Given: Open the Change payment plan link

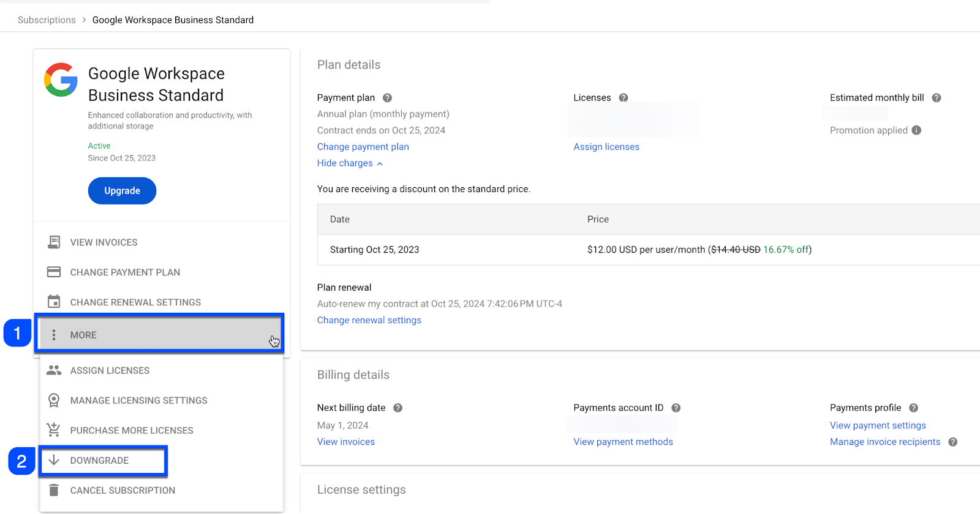Looking at the screenshot, I should click(363, 147).
